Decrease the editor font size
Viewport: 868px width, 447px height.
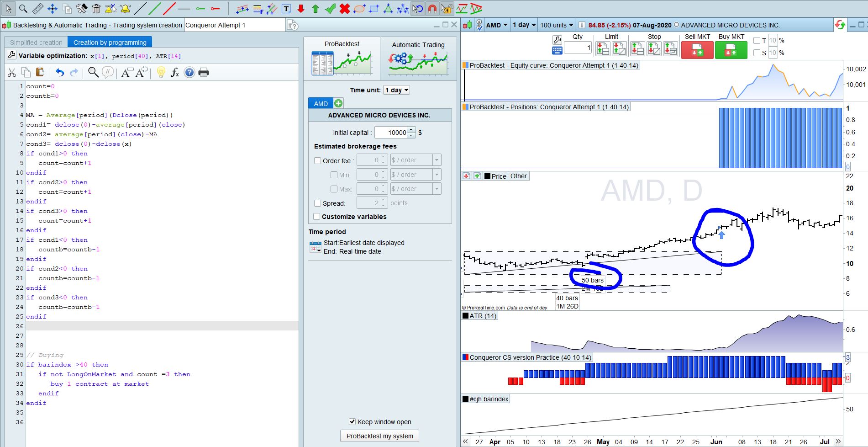tap(126, 72)
